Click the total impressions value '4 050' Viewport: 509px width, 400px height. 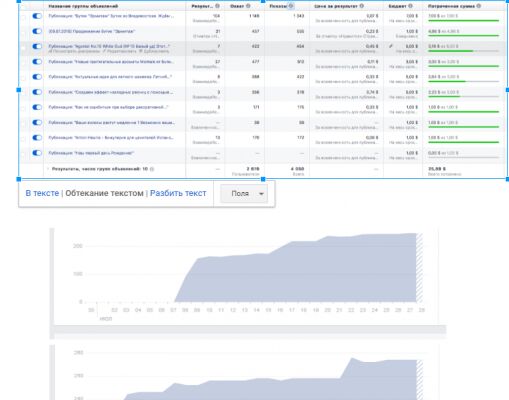pos(298,169)
